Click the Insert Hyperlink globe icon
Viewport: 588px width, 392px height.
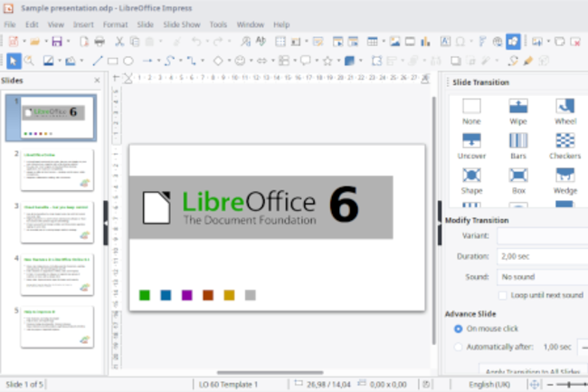pyautogui.click(x=498, y=42)
